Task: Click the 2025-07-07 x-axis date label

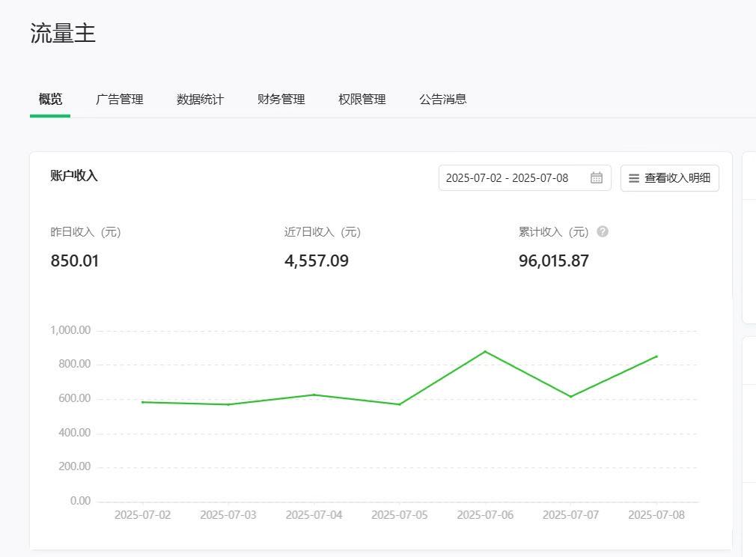Action: pyautogui.click(x=571, y=515)
